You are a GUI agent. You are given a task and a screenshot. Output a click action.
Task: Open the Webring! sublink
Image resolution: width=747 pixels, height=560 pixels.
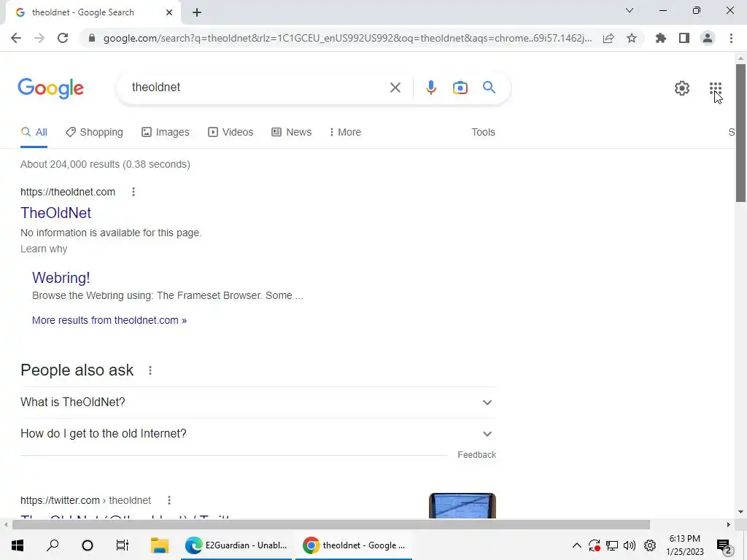tap(61, 278)
